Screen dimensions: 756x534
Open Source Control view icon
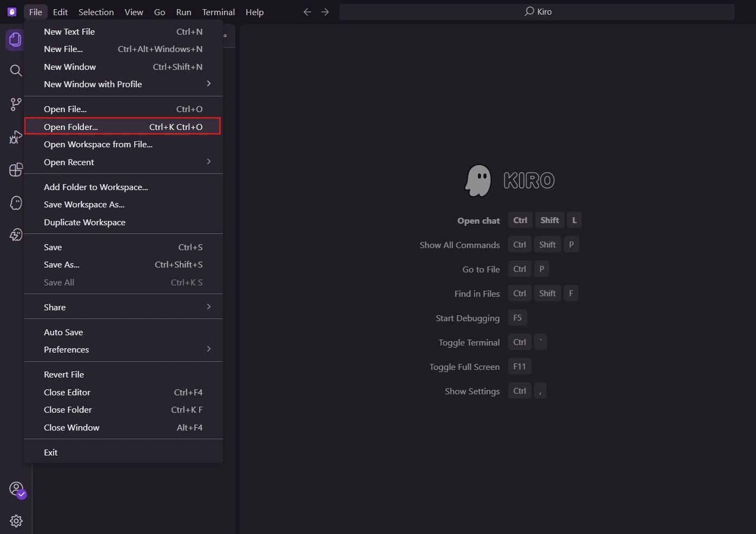[16, 104]
